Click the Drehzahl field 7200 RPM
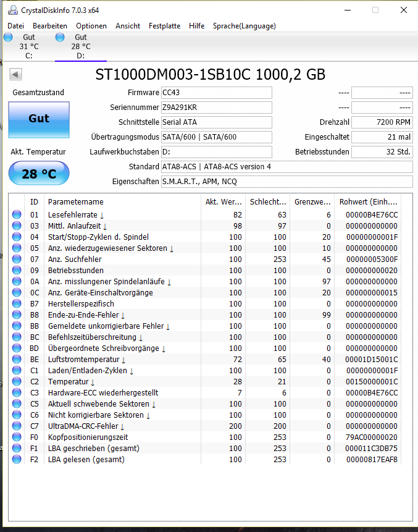This screenshot has width=418, height=532. (382, 122)
